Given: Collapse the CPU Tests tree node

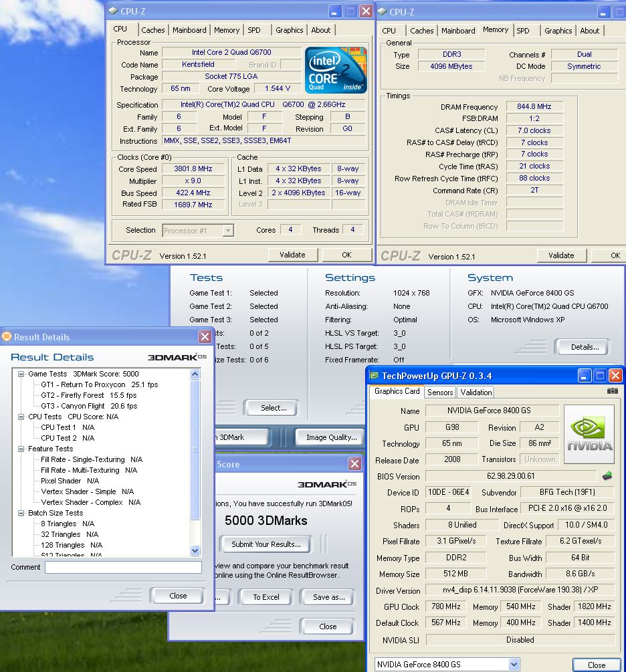Looking at the screenshot, I should pos(21,417).
